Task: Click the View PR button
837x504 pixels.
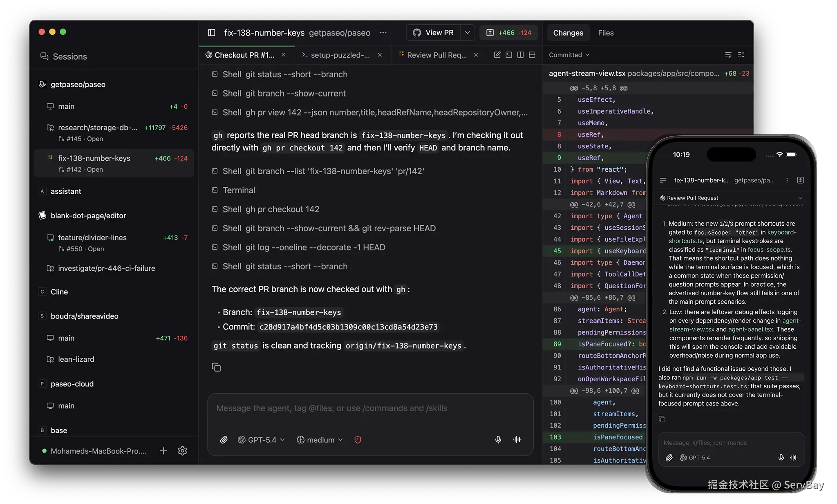Action: [x=433, y=33]
